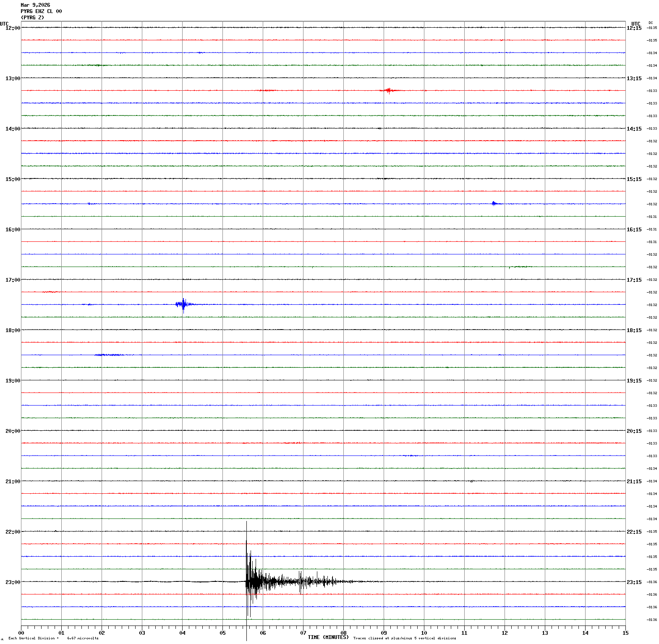Click the 'TIME (MINUTES)' axis title
659x644 pixels.
point(328,637)
